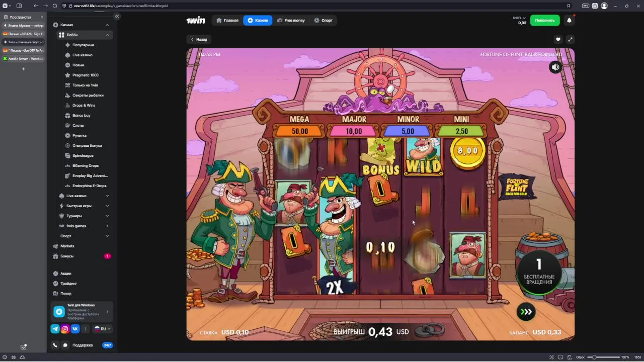Open Поддержка support link

pos(83,345)
